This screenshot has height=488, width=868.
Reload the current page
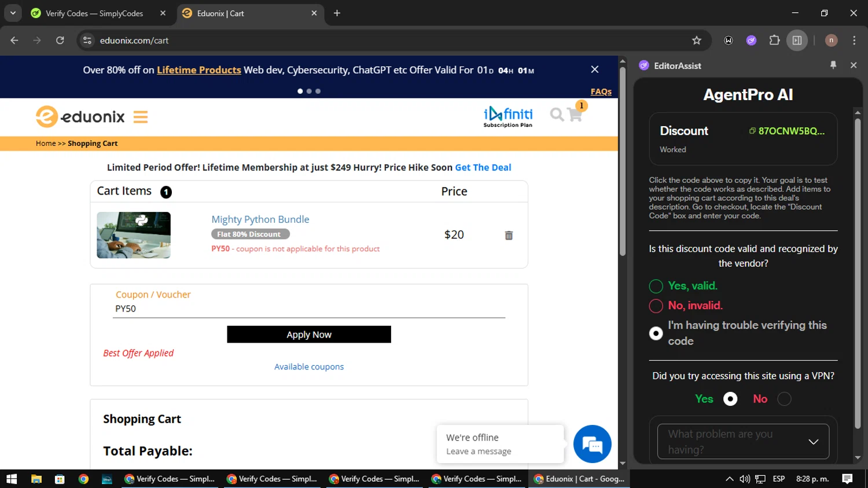tap(60, 41)
